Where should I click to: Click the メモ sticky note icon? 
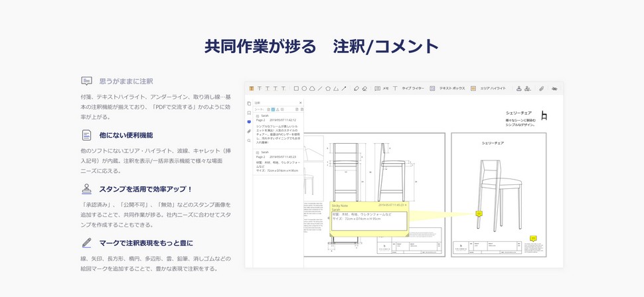[378, 88]
